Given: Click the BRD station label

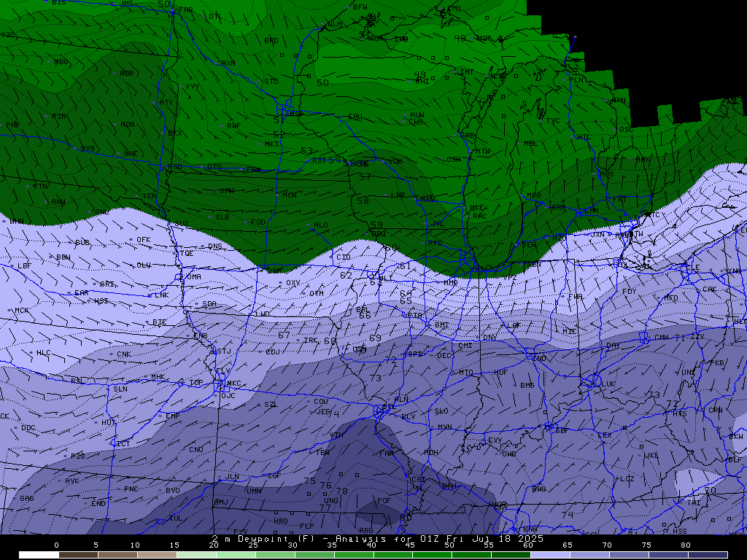Looking at the screenshot, I should [271, 41].
